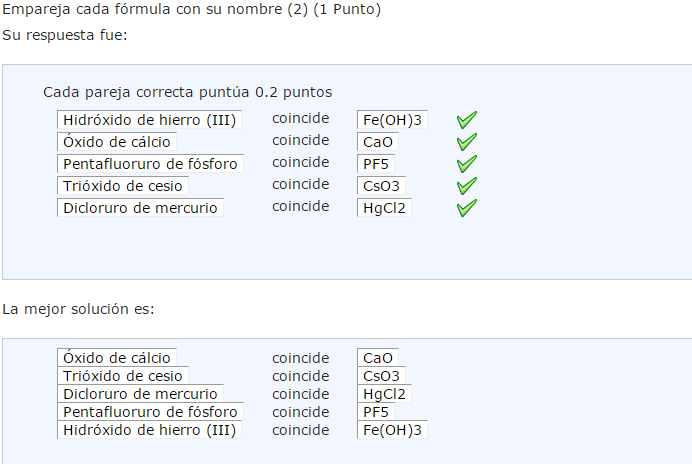
Task: Select 'Hidróxido de hierro (III)' in your answer
Action: click(149, 121)
